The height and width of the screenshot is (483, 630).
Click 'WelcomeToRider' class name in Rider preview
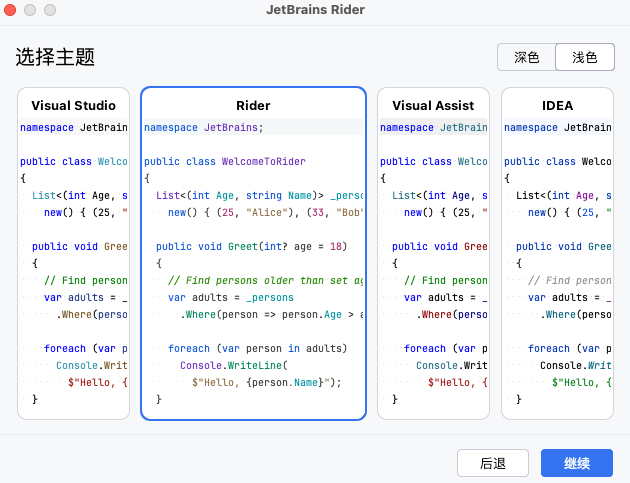pos(264,162)
